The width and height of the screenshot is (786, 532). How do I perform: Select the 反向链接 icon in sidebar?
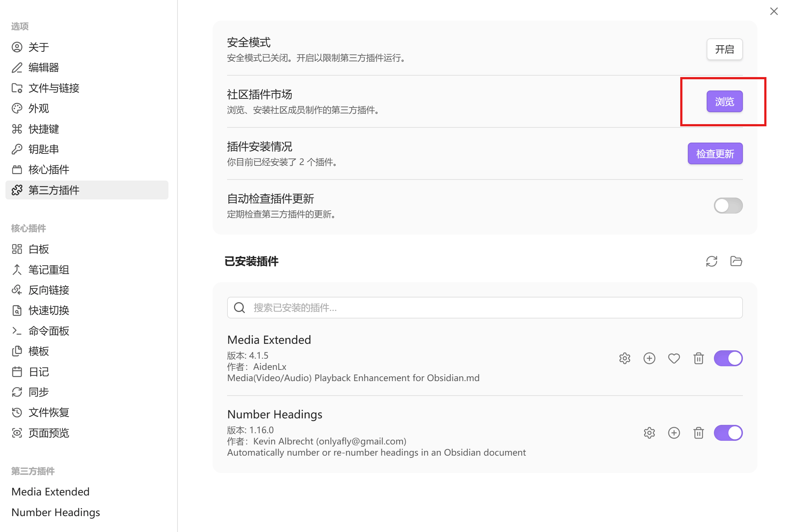tap(17, 290)
